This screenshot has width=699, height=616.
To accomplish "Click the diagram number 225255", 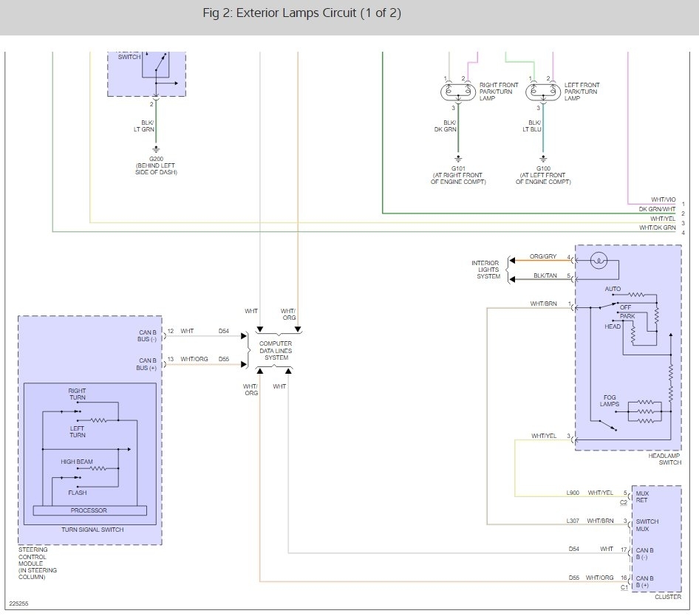I will 19,603.
